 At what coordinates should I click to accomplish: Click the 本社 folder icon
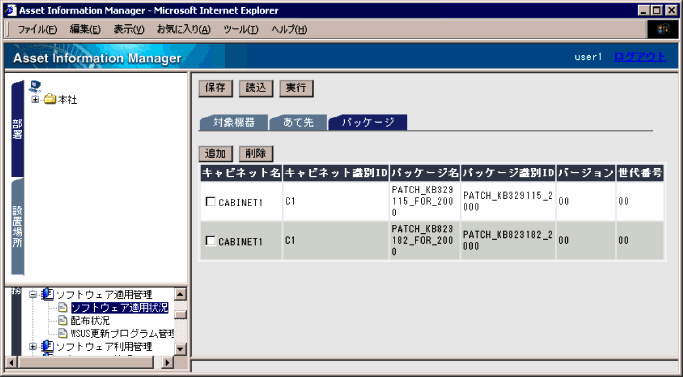50,100
